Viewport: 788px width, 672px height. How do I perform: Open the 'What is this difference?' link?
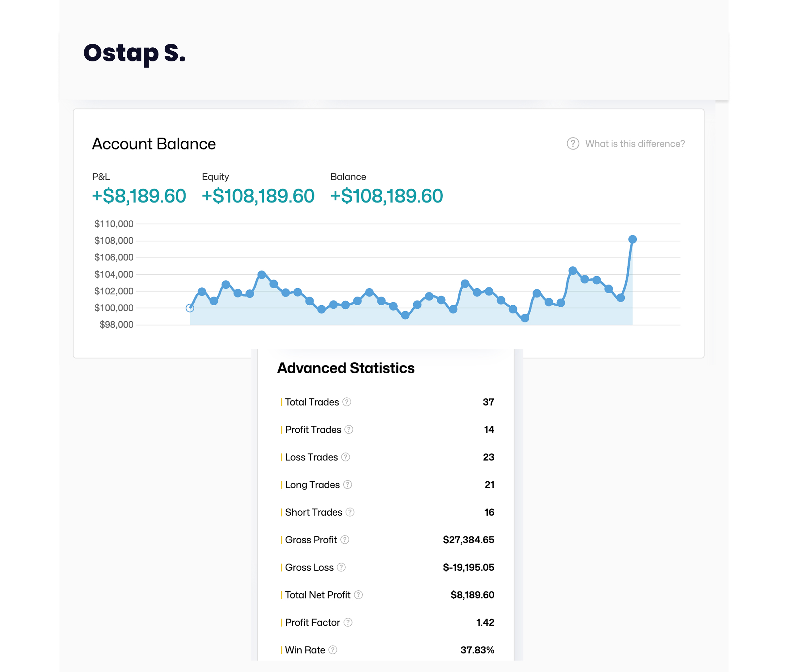click(635, 144)
